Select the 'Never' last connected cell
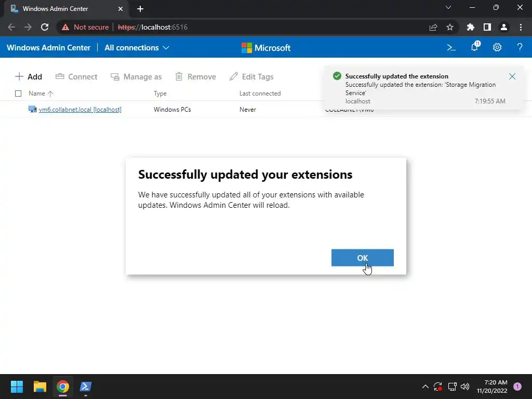This screenshot has height=399, width=532. click(248, 109)
